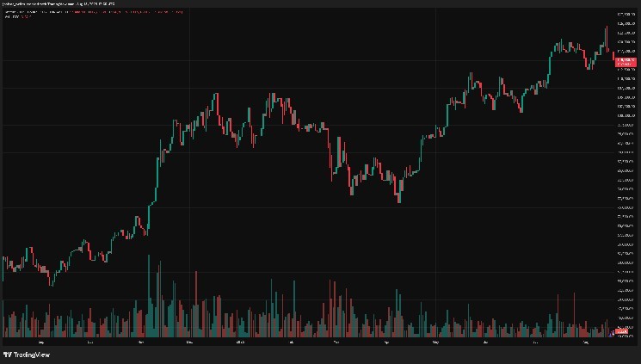Click the red current price label
The height and width of the screenshot is (364, 641).
point(626,62)
